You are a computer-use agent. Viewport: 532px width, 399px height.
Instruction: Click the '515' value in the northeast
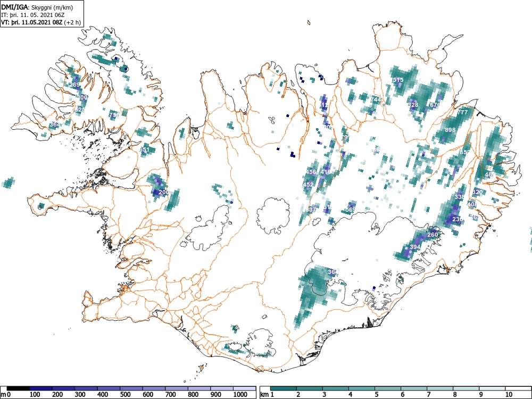pos(398,80)
